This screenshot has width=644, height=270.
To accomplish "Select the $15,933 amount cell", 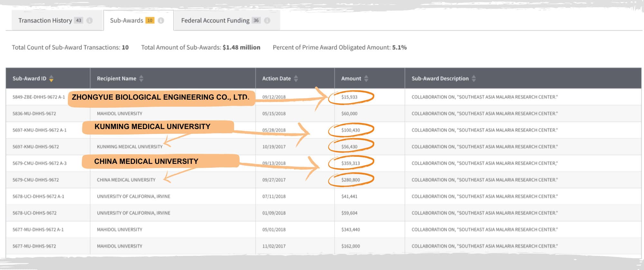I will [349, 97].
